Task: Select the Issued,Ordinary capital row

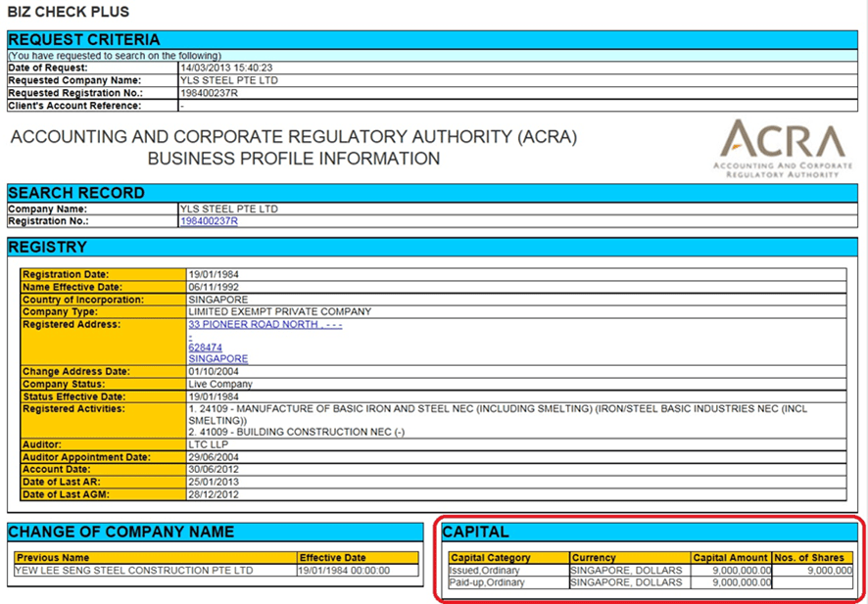Action: (x=651, y=571)
